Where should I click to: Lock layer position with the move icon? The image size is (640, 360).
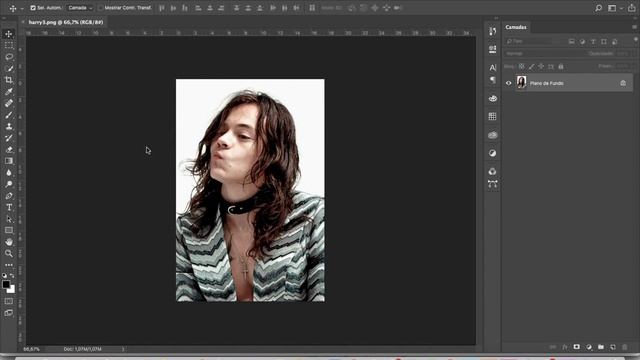[541, 66]
